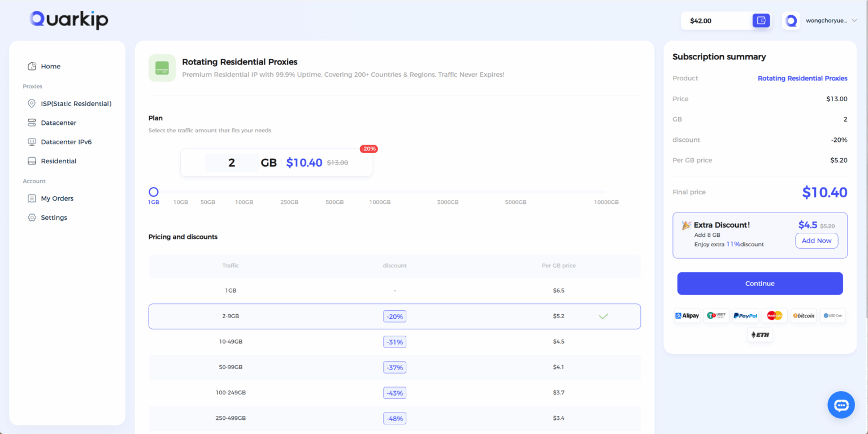The image size is (868, 434).
Task: Click the Home sidebar item
Action: (51, 66)
